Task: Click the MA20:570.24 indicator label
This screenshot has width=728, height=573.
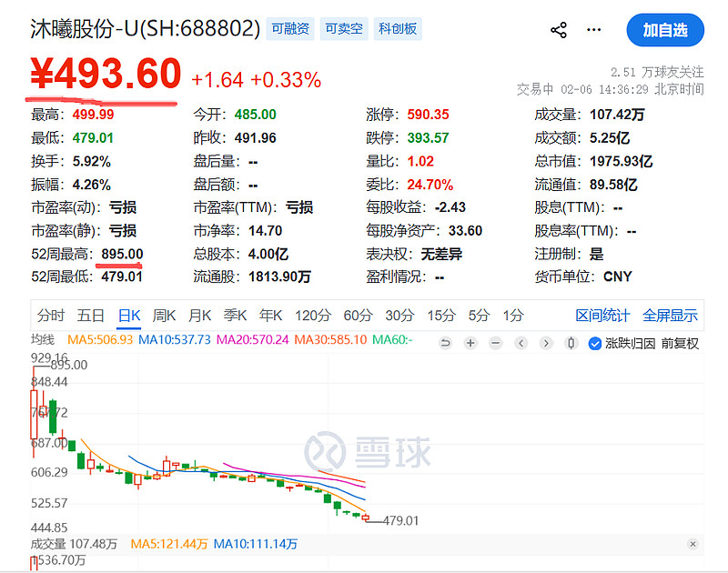Action: pyautogui.click(x=253, y=339)
